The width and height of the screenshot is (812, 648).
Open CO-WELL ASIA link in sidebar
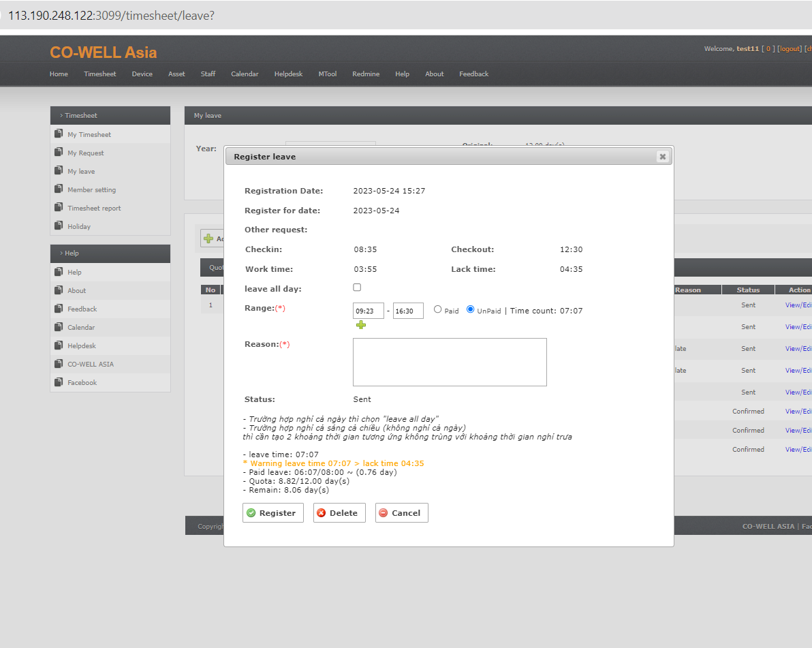(x=91, y=364)
